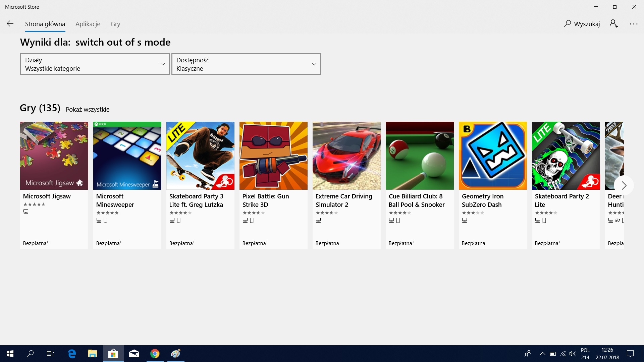Click Bezpłatna price under Microsoft Jigsaw
This screenshot has height=362, width=644.
pos(36,243)
